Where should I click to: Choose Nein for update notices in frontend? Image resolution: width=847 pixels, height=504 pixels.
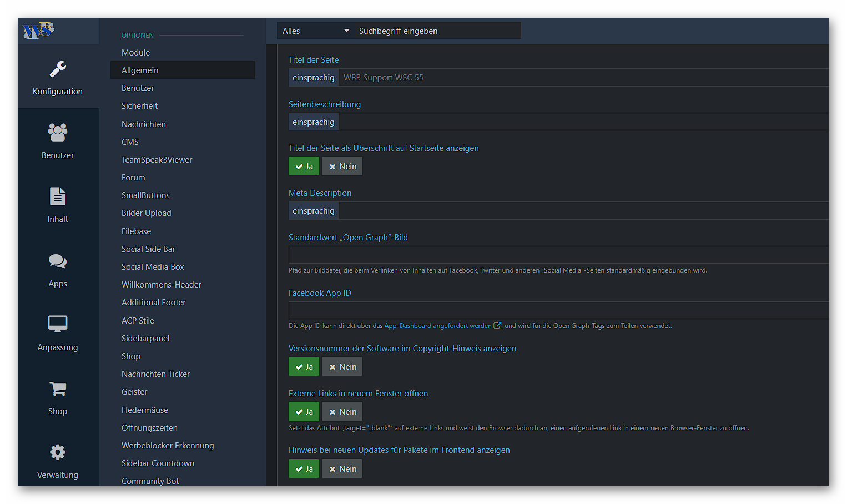pyautogui.click(x=342, y=469)
